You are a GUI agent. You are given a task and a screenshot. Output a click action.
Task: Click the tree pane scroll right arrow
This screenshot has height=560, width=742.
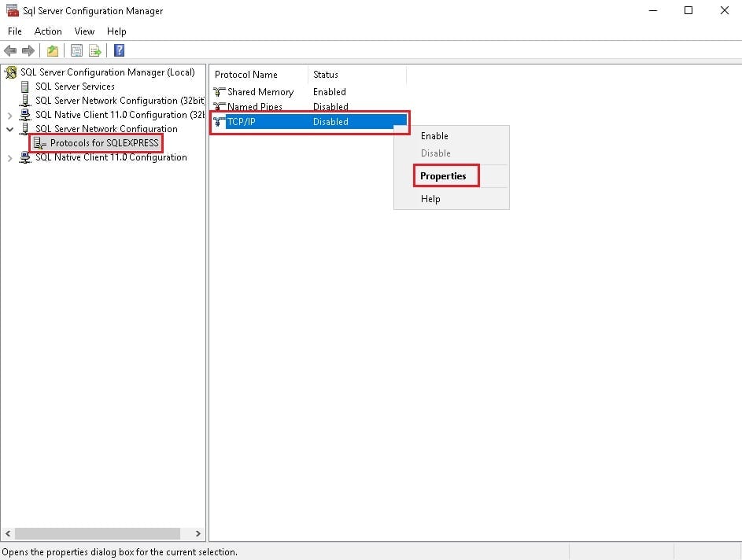coord(198,533)
